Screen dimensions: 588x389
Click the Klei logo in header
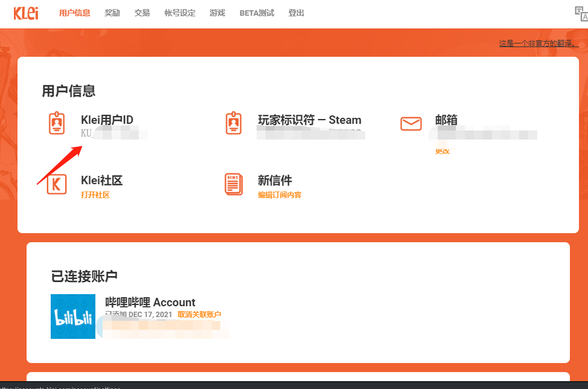26,13
